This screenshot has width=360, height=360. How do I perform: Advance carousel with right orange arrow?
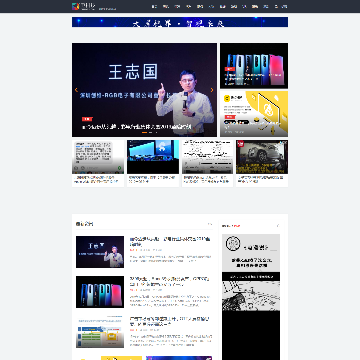pyautogui.click(x=212, y=90)
